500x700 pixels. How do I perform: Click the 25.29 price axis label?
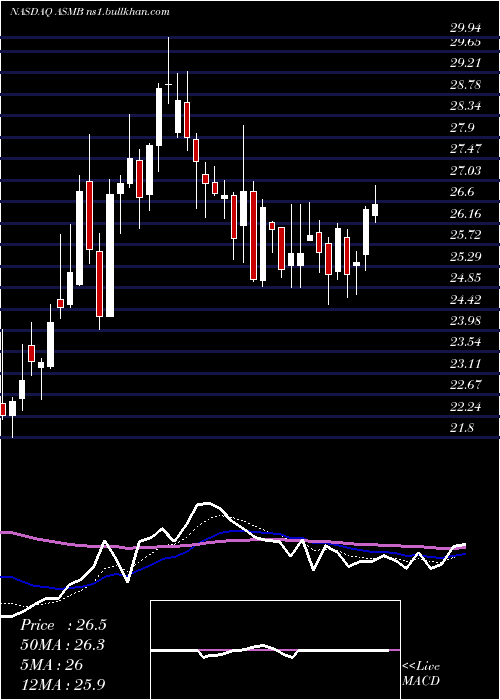(x=466, y=256)
